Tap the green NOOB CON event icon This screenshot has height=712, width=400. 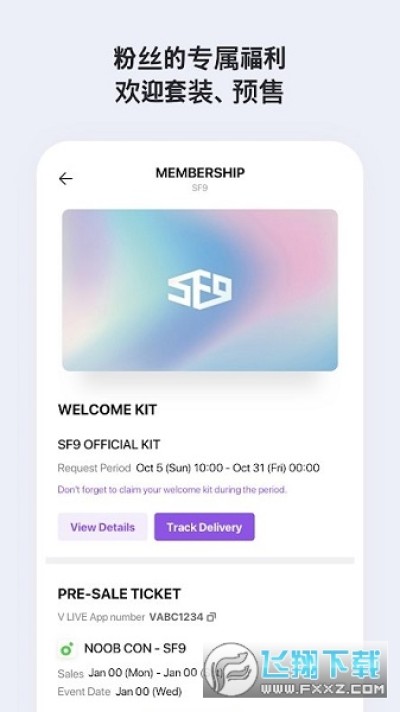coord(67,649)
